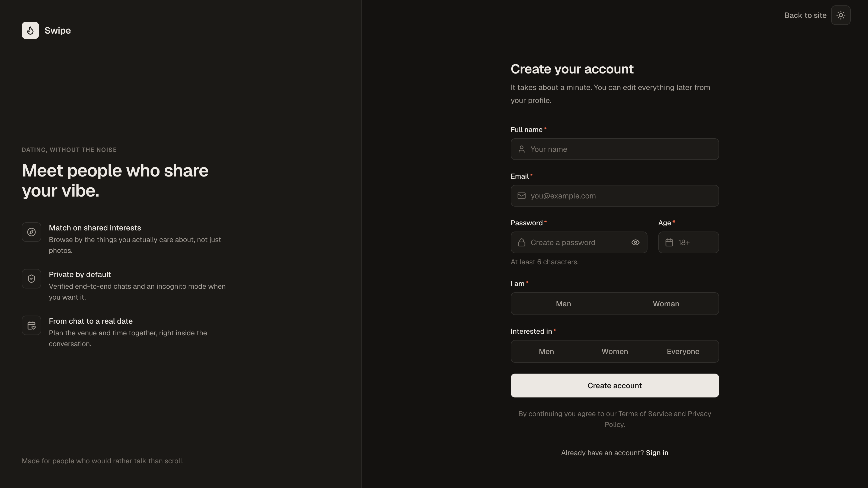Screen dimensions: 868x488
Task: Choose Men under Interested in
Action: point(546,351)
